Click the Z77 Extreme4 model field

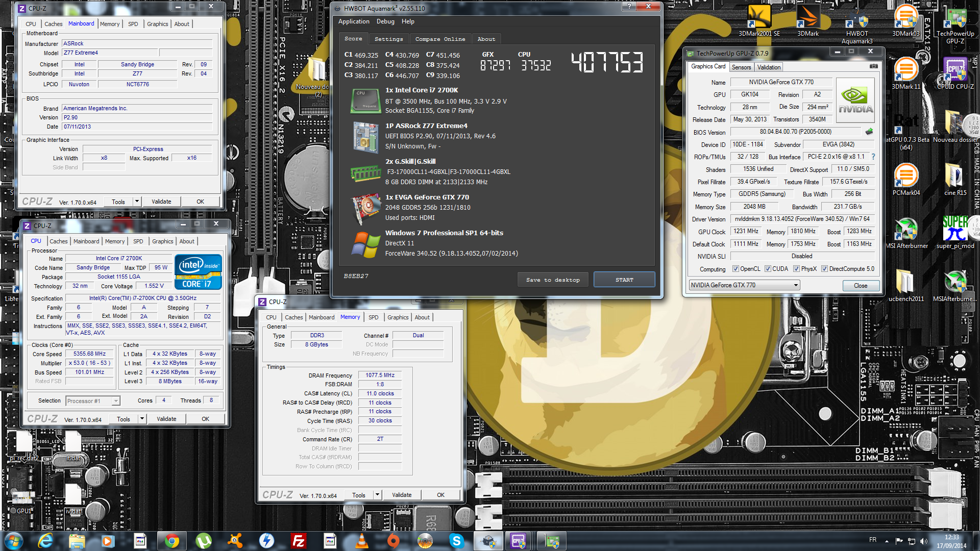click(x=110, y=53)
